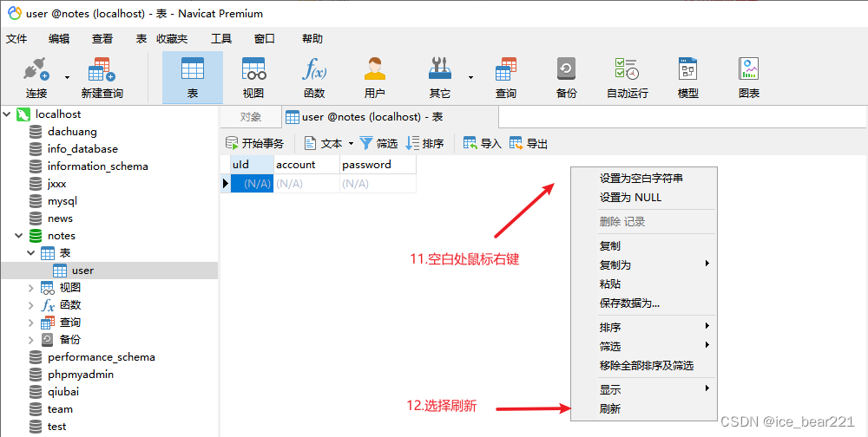Click the 导入 import button
This screenshot has height=437, width=868.
482,144
